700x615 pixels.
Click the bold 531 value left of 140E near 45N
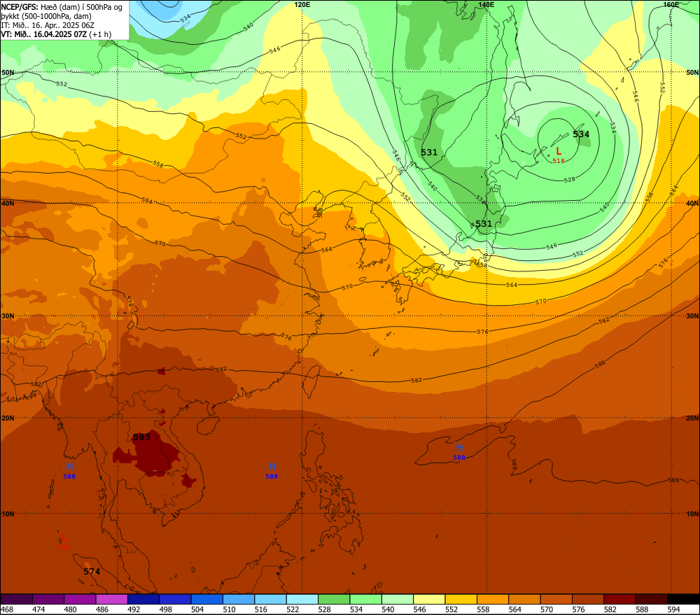(x=429, y=153)
